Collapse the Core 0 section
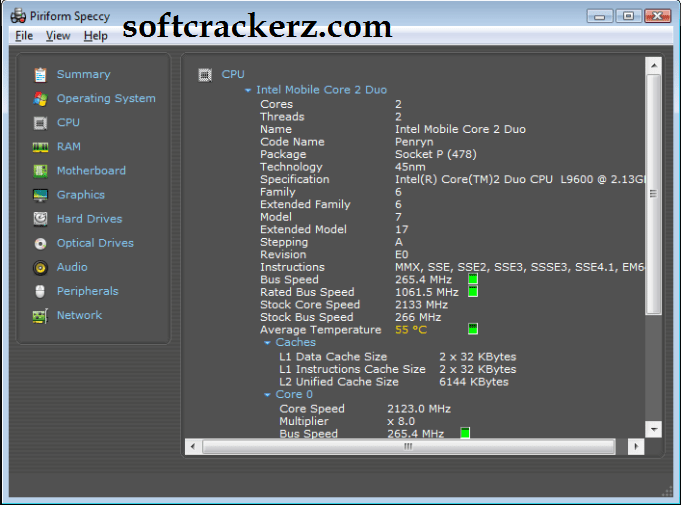 tap(268, 395)
